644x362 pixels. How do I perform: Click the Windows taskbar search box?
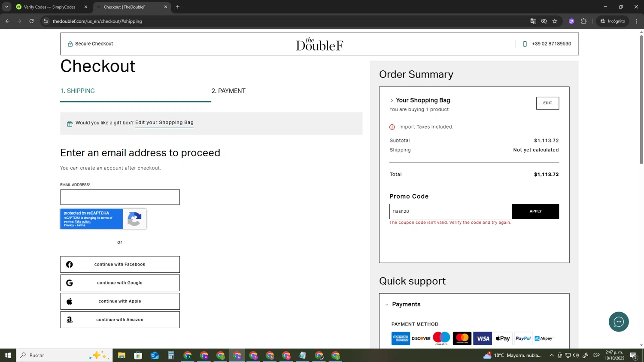[x=64, y=355]
